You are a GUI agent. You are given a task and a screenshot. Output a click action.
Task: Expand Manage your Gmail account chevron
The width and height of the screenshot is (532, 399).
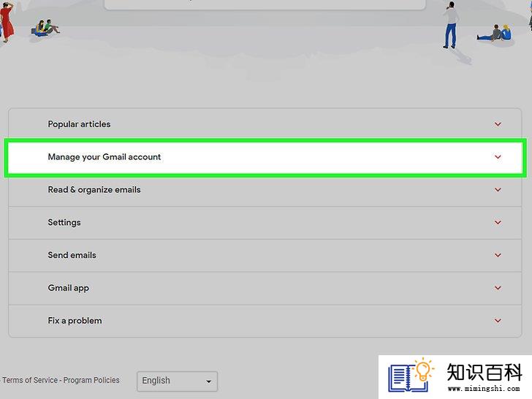tap(498, 157)
